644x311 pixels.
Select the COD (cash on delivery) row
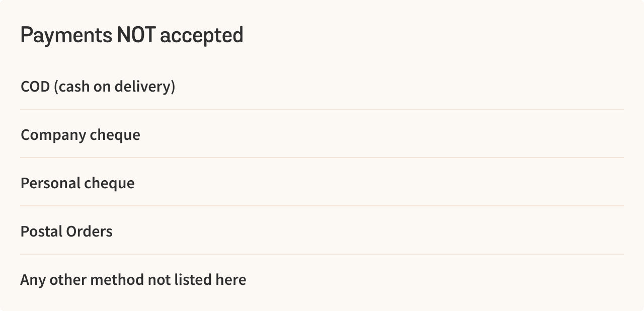click(x=322, y=86)
